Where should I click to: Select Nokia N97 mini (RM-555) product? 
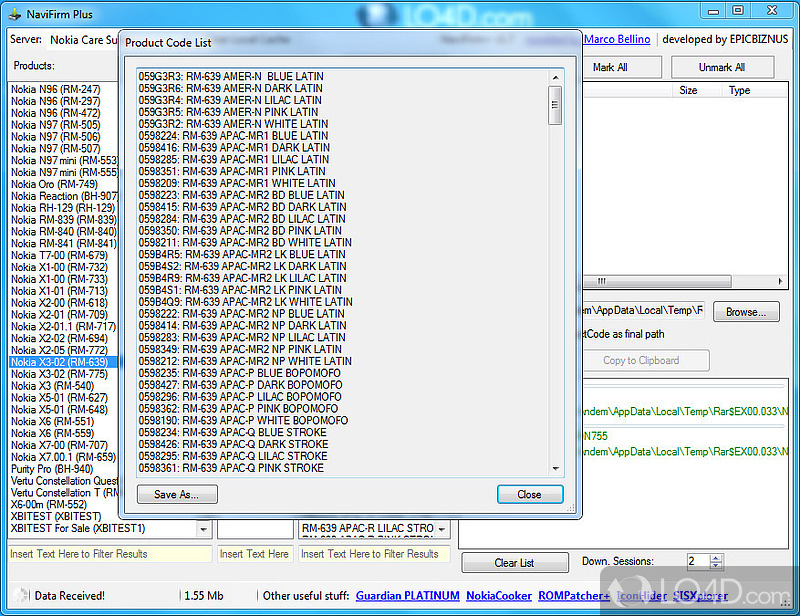click(64, 172)
